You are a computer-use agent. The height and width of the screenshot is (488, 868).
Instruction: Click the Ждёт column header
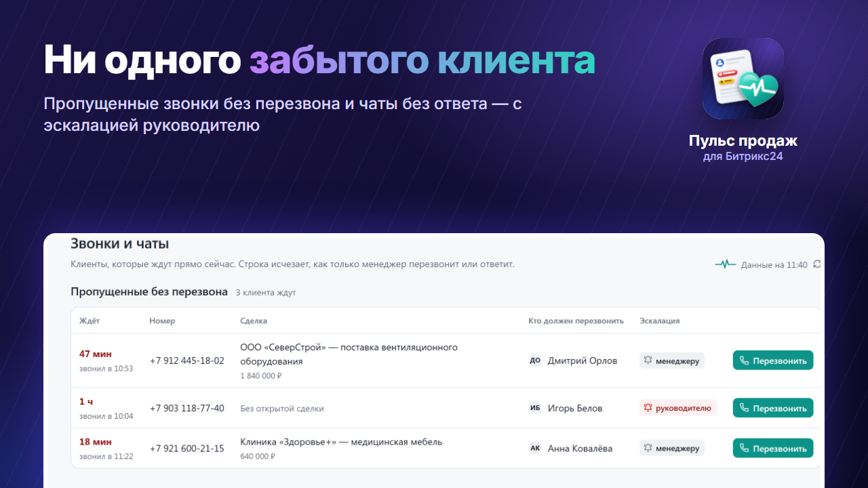(x=90, y=321)
